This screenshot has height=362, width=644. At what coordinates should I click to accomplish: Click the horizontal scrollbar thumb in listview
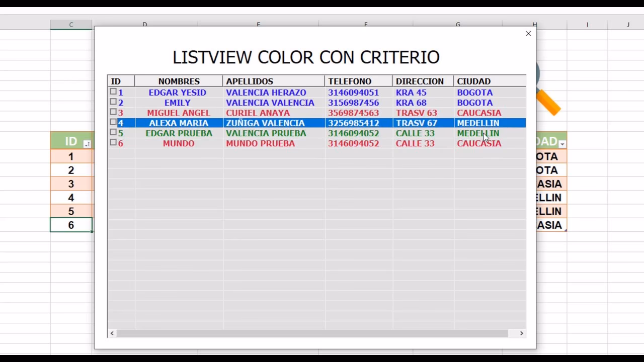tap(312, 333)
